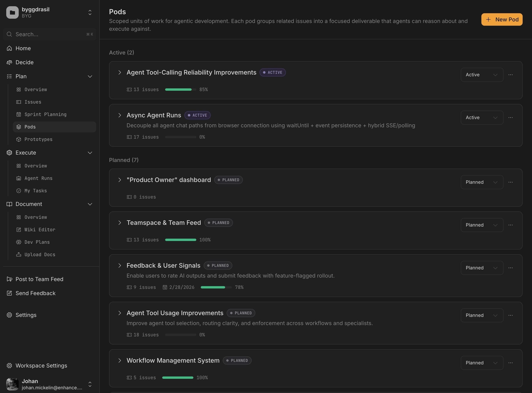
Task: Create a pod with the New Pod button
Action: tap(502, 19)
